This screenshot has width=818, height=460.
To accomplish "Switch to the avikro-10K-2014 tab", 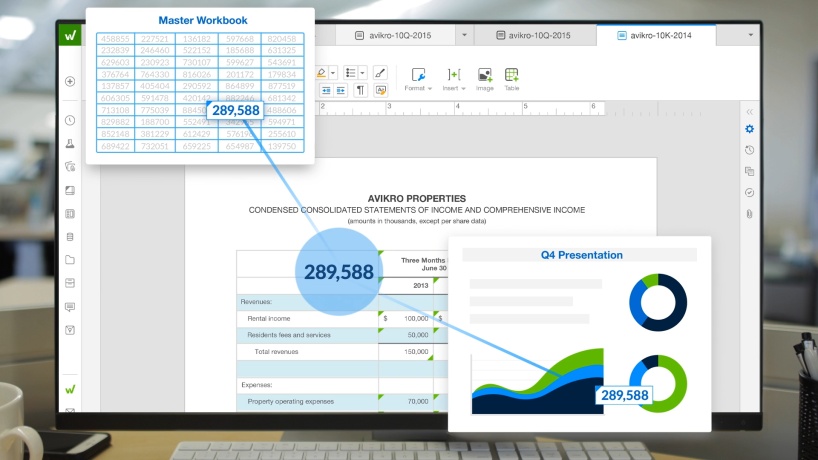I will [655, 35].
